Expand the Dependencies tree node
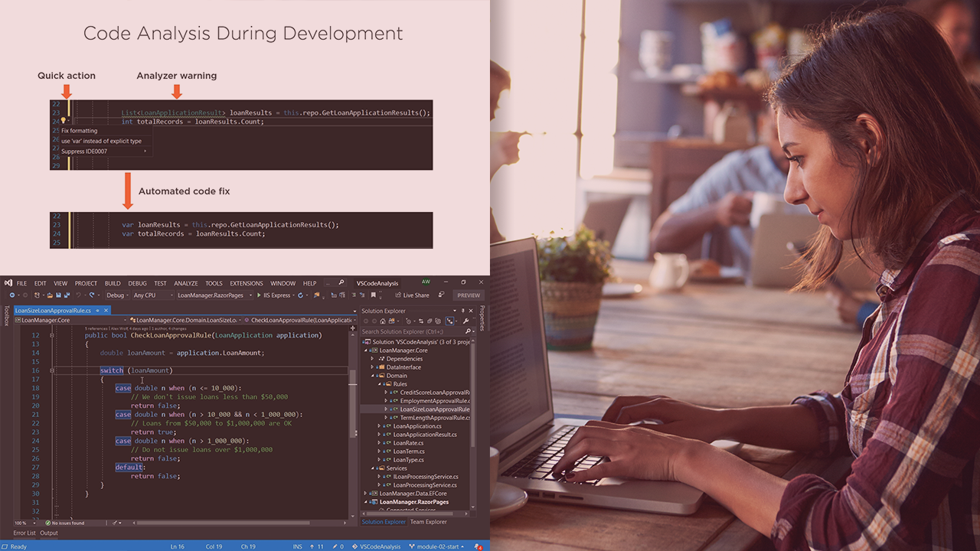 (x=373, y=359)
